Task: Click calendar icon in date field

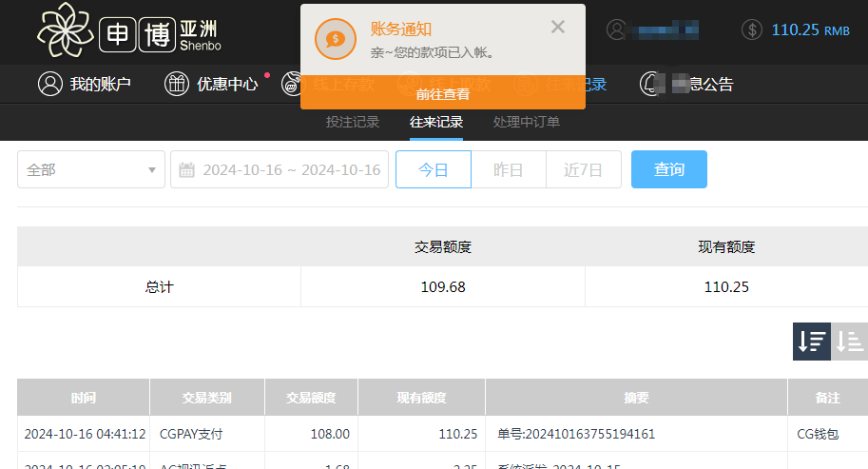Action: tap(187, 170)
